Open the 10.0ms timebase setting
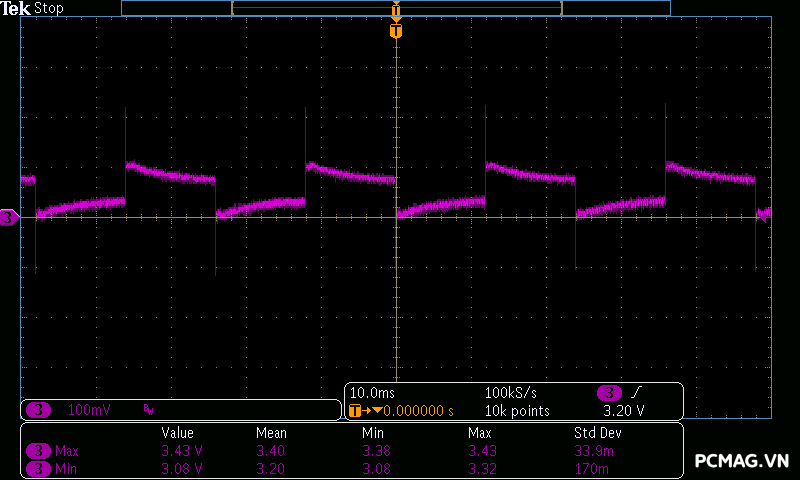The width and height of the screenshot is (800, 480). (x=372, y=392)
